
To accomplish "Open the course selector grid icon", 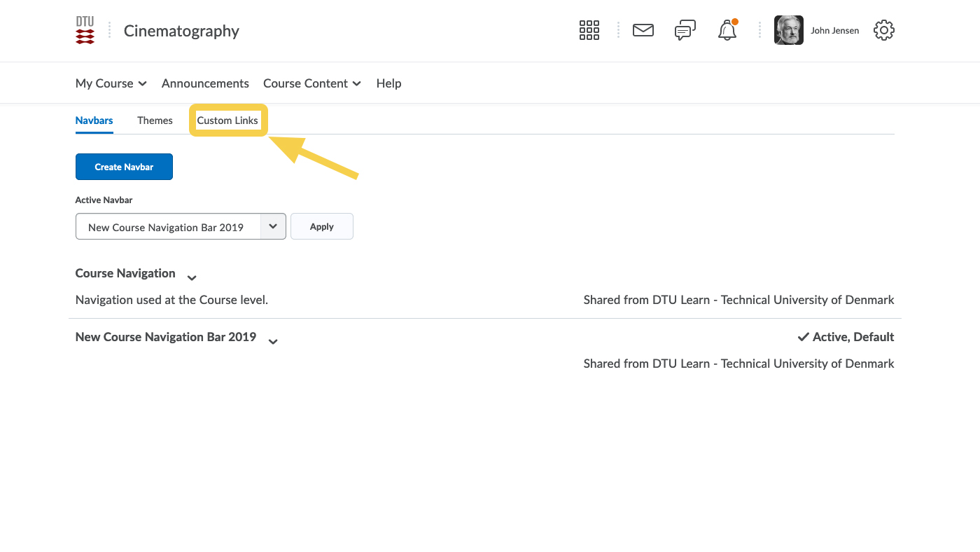I will pos(589,30).
